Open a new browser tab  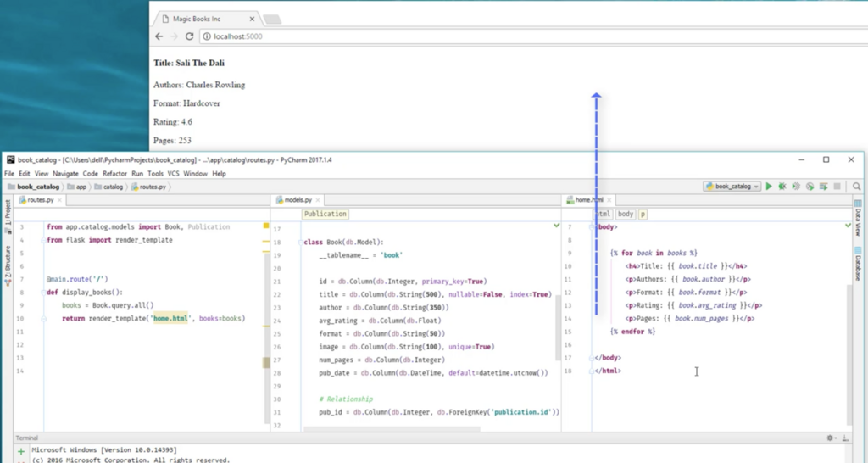272,20
